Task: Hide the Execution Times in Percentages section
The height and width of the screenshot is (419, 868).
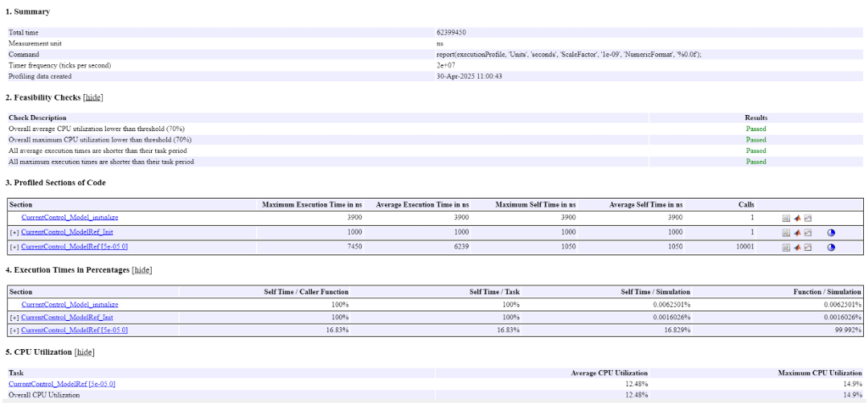Action: (x=141, y=270)
